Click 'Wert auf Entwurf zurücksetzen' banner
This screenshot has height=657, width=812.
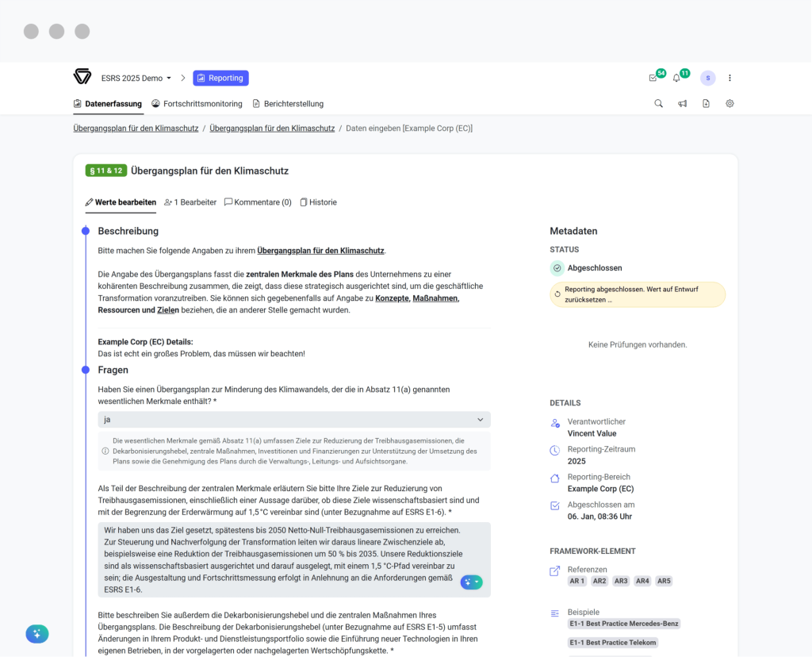pos(638,294)
